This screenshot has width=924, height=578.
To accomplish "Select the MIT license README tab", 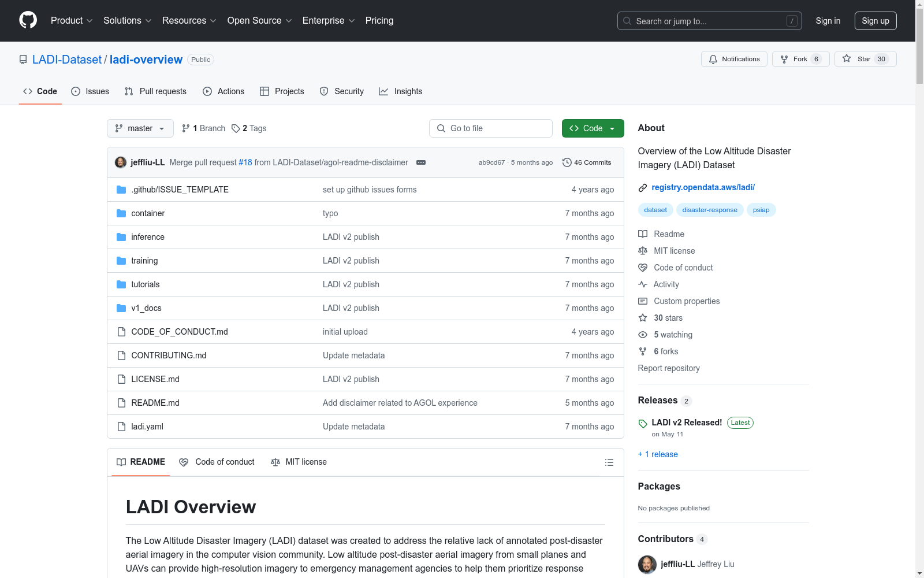I will point(299,462).
